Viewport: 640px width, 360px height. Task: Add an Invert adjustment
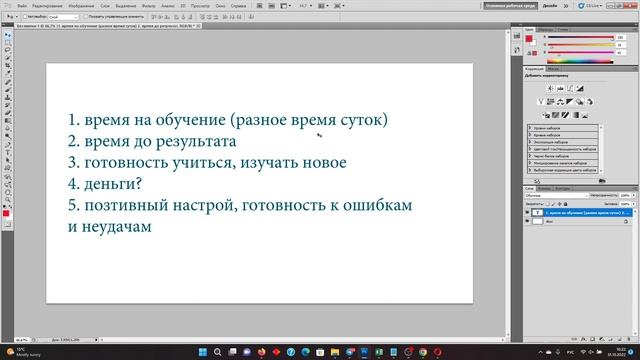tap(546, 115)
